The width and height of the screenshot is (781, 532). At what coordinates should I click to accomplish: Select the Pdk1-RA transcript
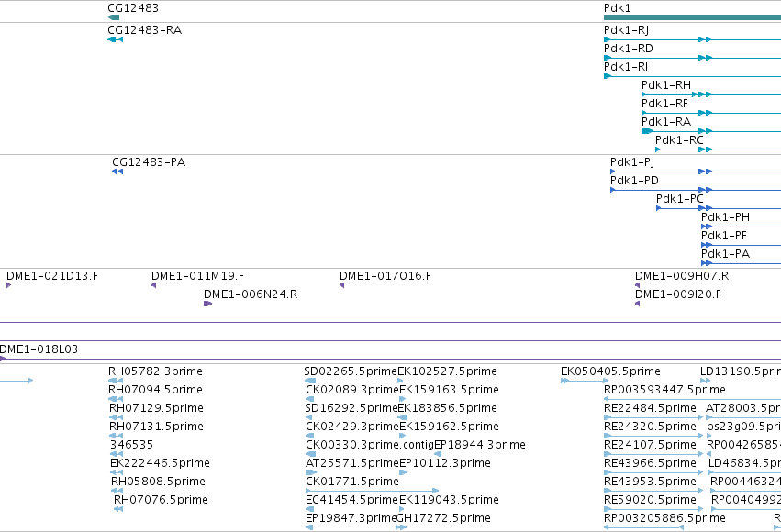[711, 131]
